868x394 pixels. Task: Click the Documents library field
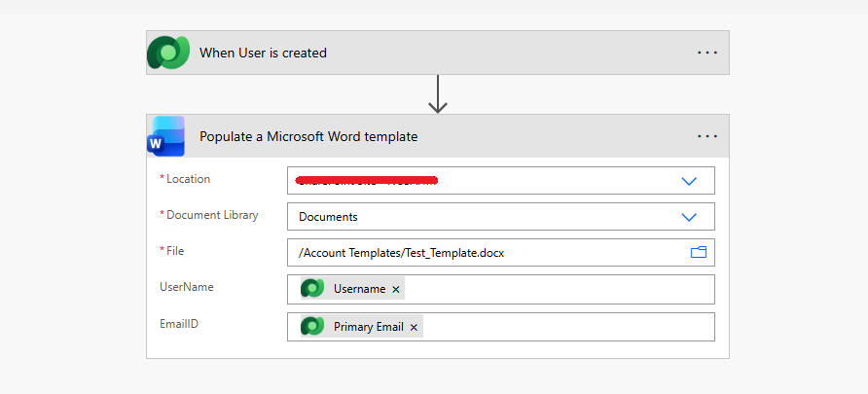pyautogui.click(x=501, y=216)
